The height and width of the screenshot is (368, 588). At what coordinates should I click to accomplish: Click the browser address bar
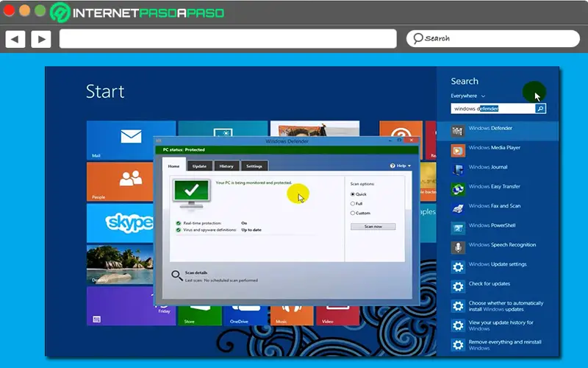pyautogui.click(x=228, y=39)
